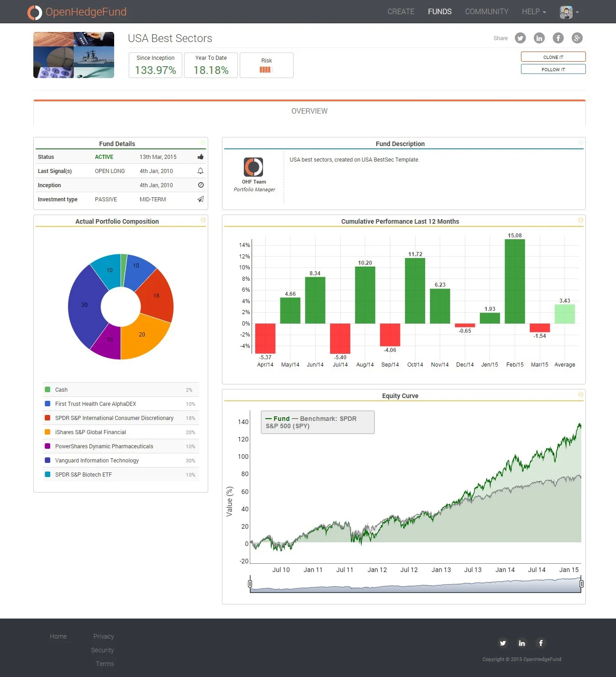Image resolution: width=616 pixels, height=677 pixels.
Task: Click OPEN LONG signal text
Action: coord(110,171)
